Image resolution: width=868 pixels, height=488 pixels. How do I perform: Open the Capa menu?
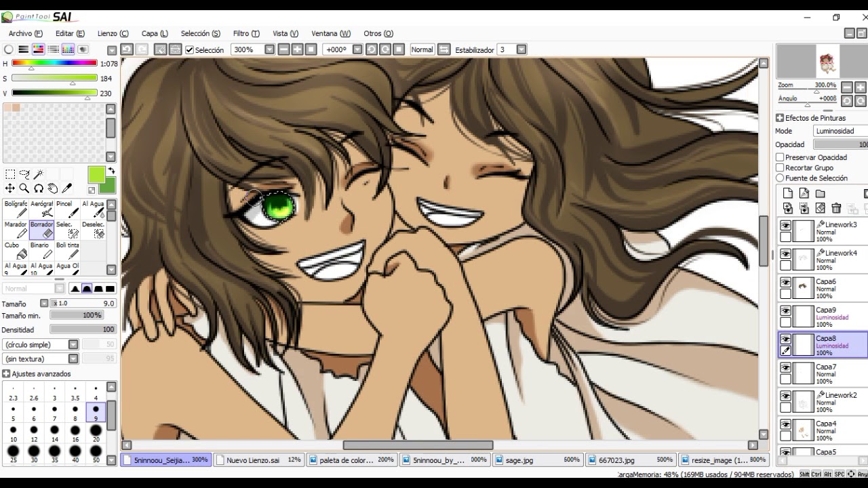pos(155,33)
